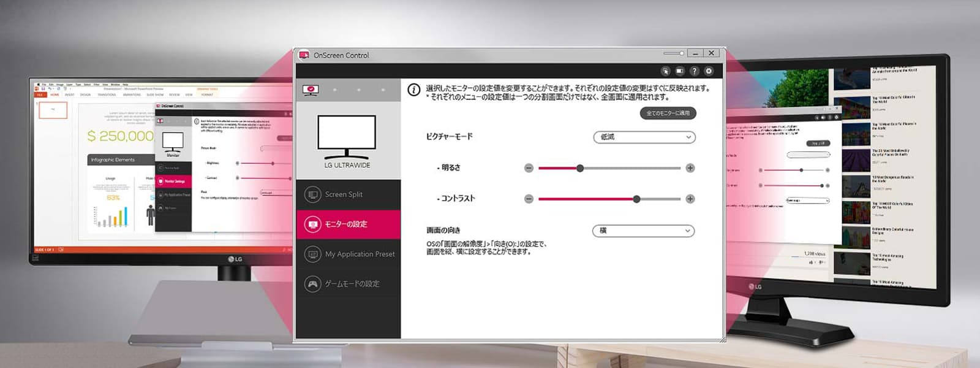Open ANIMATIONS tab in left monitor's PowerPoint
The image size is (980, 368).
tap(132, 95)
